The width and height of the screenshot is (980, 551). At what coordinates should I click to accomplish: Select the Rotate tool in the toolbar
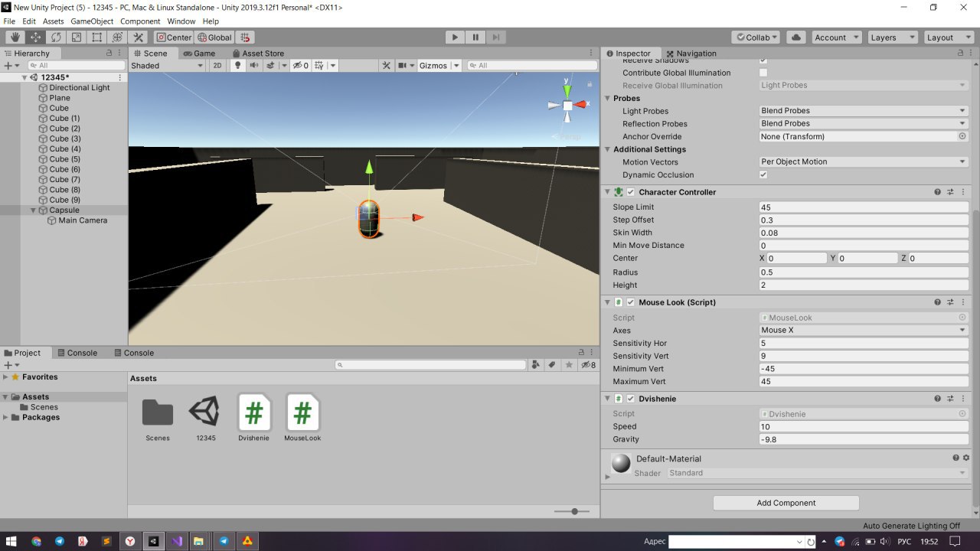coord(56,37)
